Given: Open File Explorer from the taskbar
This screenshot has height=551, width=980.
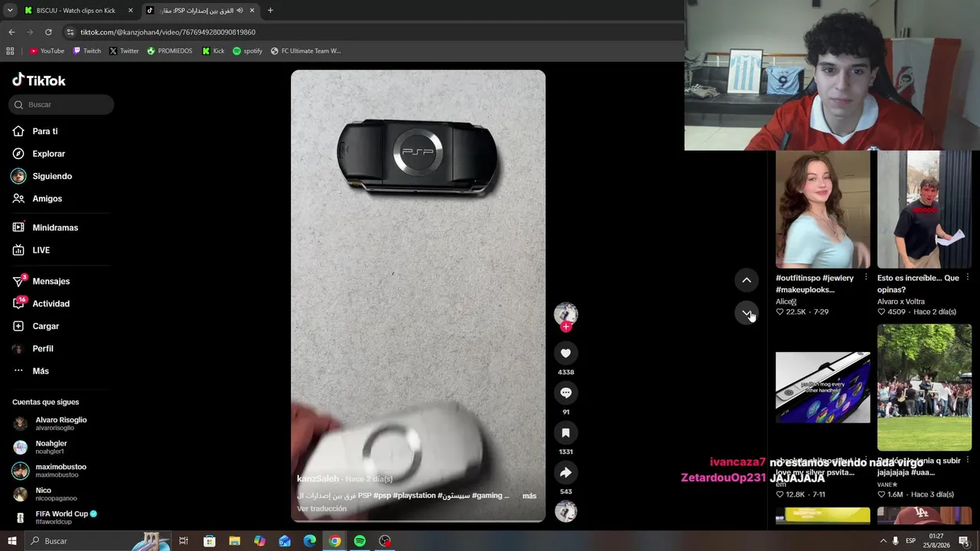Looking at the screenshot, I should coord(235,541).
